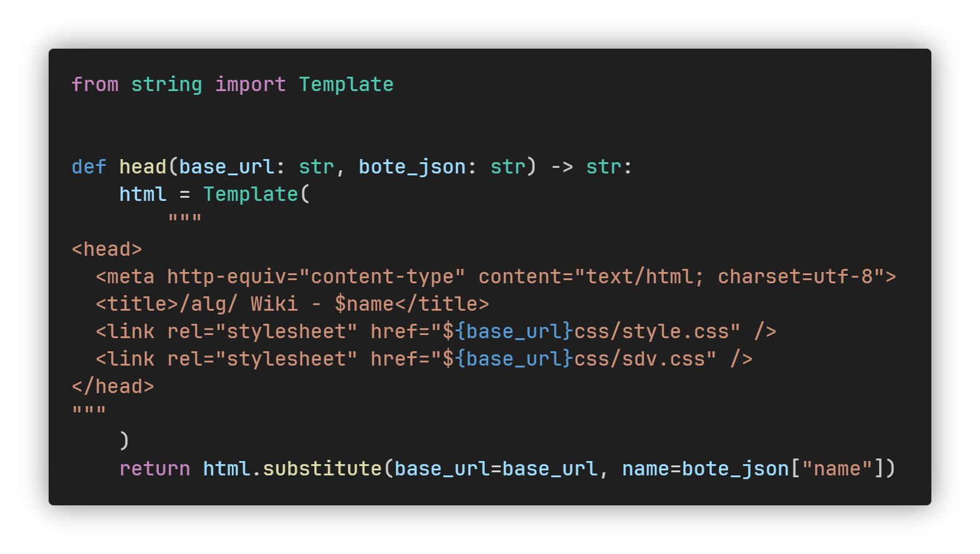Screen dimensions: 980x554
Task: Click the 'import' keyword
Action: click(251, 84)
